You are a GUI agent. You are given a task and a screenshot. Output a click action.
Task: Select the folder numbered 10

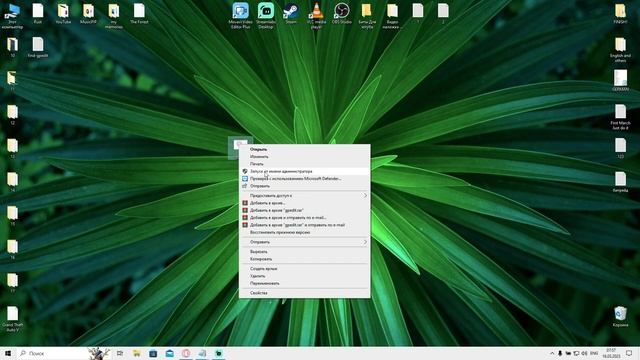[x=12, y=47]
